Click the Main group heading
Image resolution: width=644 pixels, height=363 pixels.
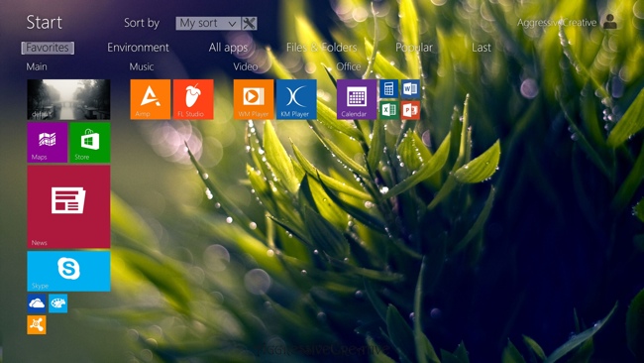click(x=37, y=66)
